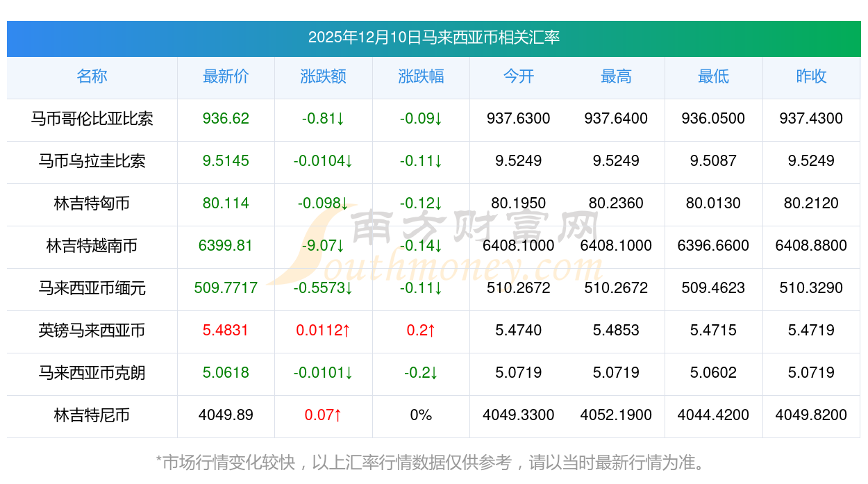The width and height of the screenshot is (868, 484).
Task: Select the row name '林吉特匈币'
Action: point(92,203)
